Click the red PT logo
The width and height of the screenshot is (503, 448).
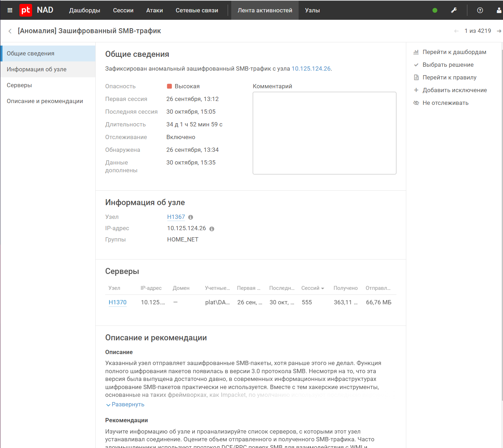click(26, 10)
